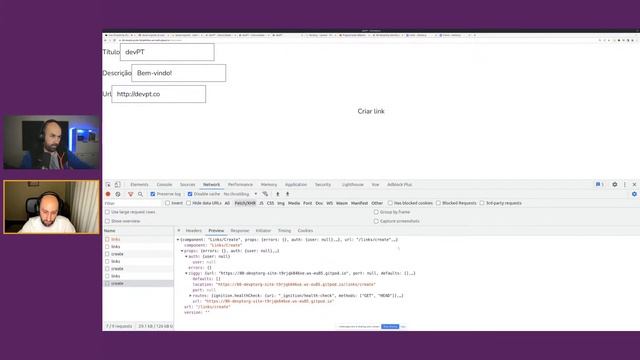Expand the routes object node
Image resolution: width=640 pixels, height=360 pixels.
click(190, 296)
